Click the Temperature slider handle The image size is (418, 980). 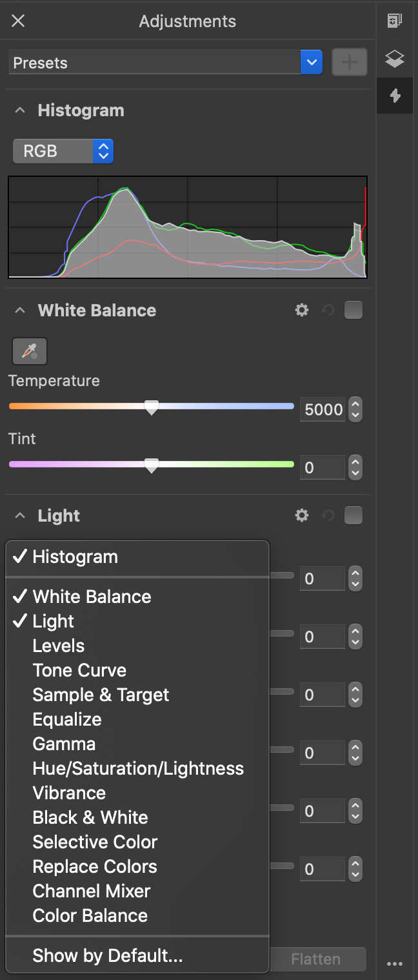click(x=152, y=407)
